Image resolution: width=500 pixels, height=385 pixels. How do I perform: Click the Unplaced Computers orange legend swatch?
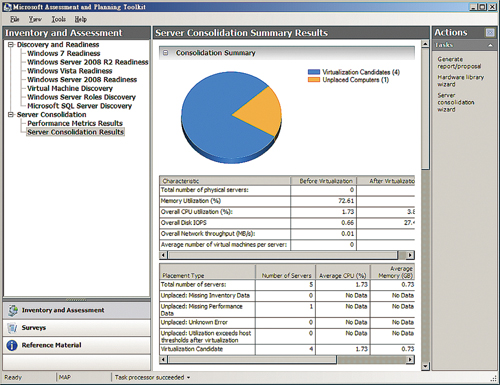tap(314, 80)
